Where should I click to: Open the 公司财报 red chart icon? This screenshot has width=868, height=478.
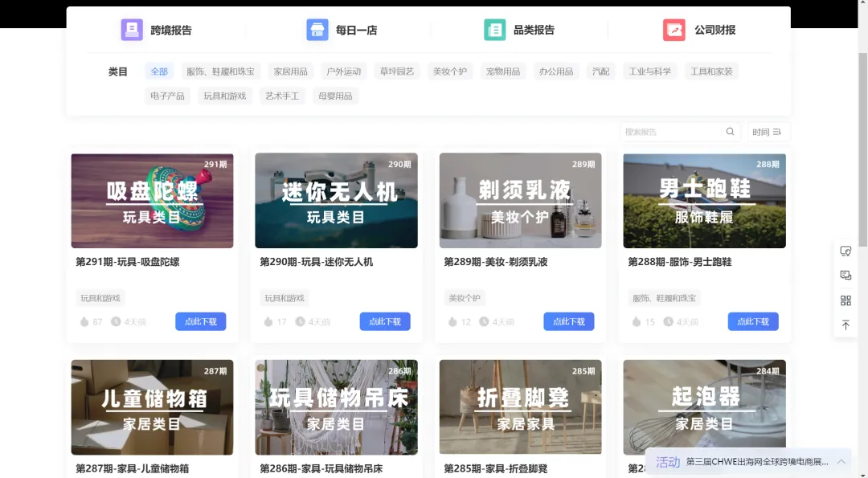pyautogui.click(x=674, y=30)
